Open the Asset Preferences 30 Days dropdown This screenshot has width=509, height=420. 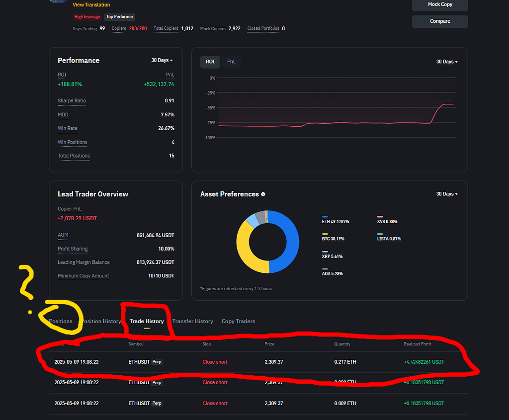click(446, 193)
